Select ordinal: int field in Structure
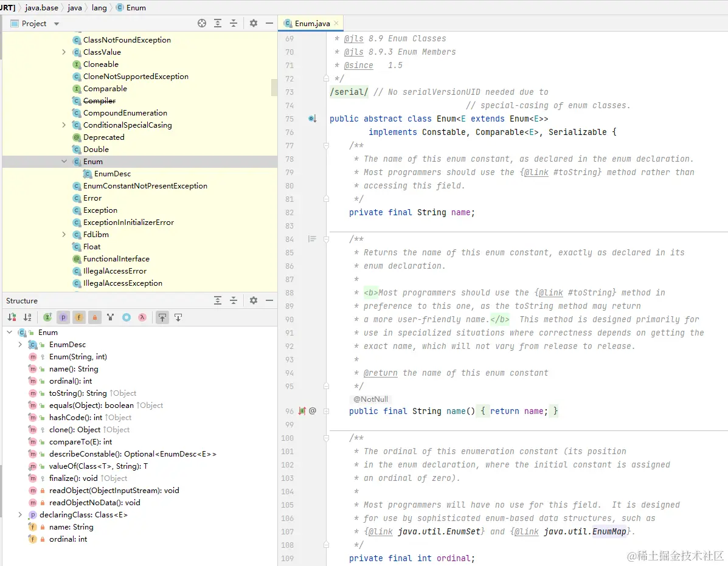728x566 pixels. click(x=68, y=539)
